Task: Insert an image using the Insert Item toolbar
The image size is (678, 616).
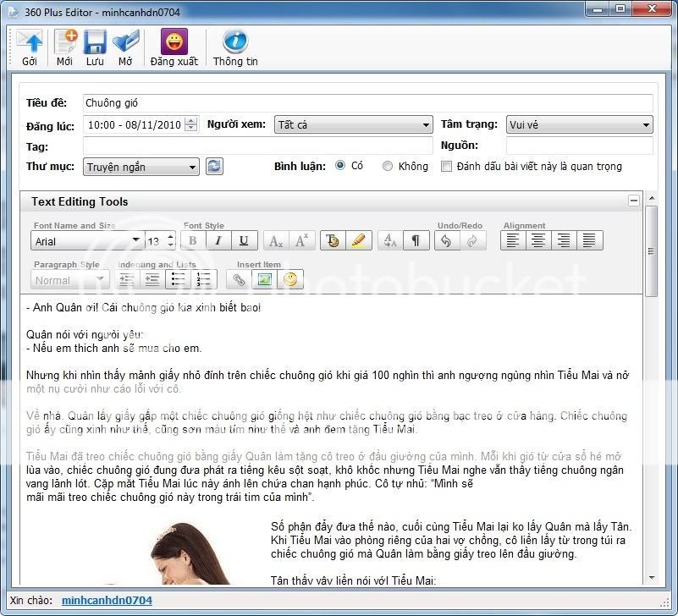Action: pyautogui.click(x=263, y=279)
